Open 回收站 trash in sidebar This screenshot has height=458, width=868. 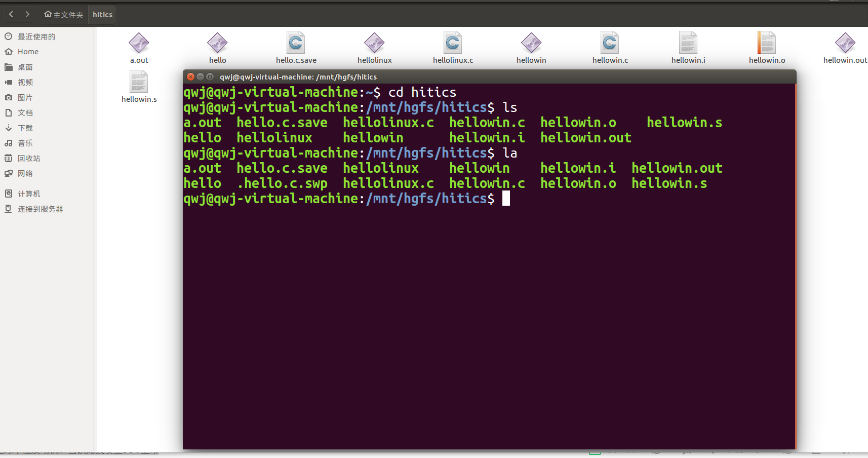47,158
